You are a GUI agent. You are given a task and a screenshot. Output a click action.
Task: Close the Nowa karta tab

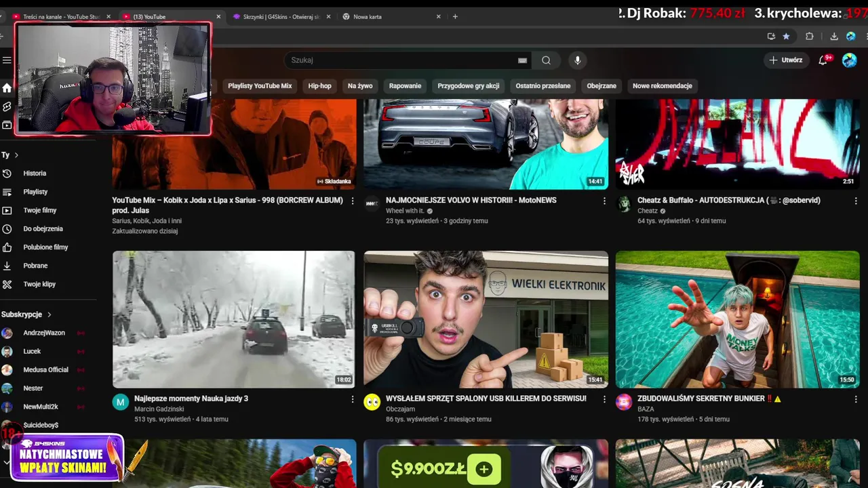pyautogui.click(x=438, y=17)
